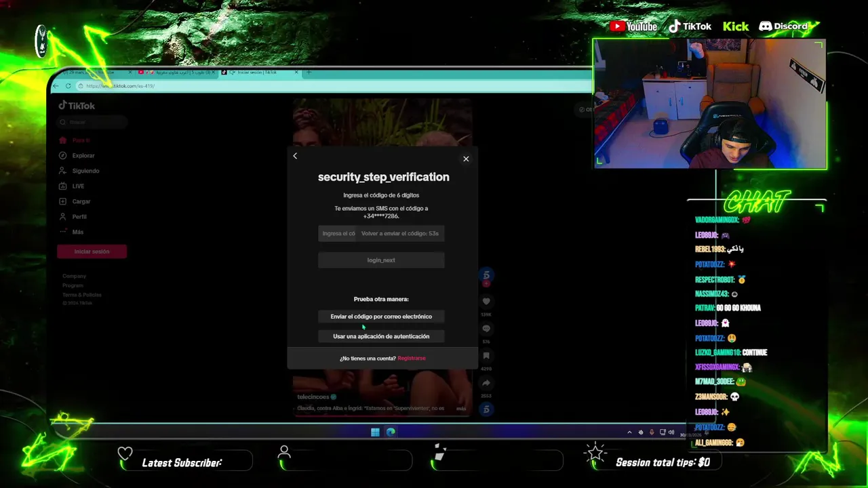
Task: Expand Terms & Policies footer section
Action: click(81, 295)
